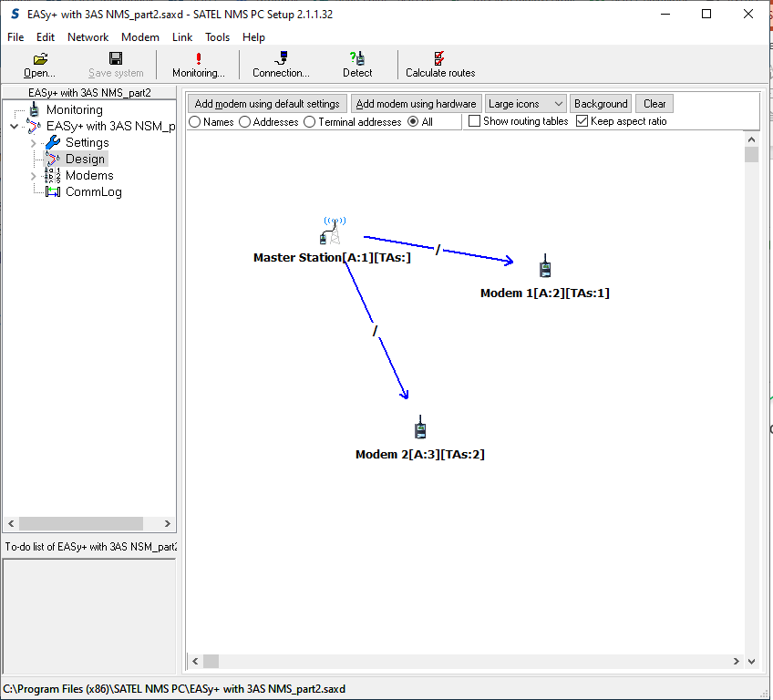Click the Monitoring exclamation toolbar icon
The image size is (773, 700).
coord(199,58)
